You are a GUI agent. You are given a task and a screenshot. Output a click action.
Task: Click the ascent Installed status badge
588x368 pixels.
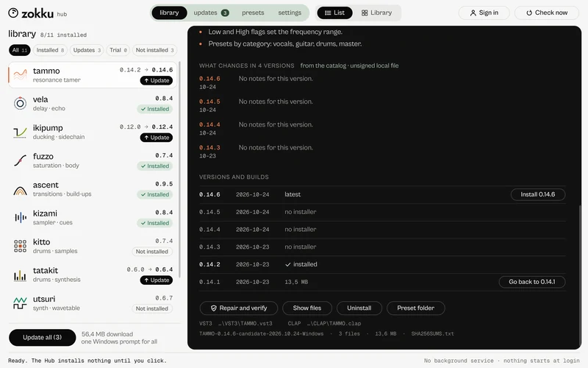[x=155, y=194]
